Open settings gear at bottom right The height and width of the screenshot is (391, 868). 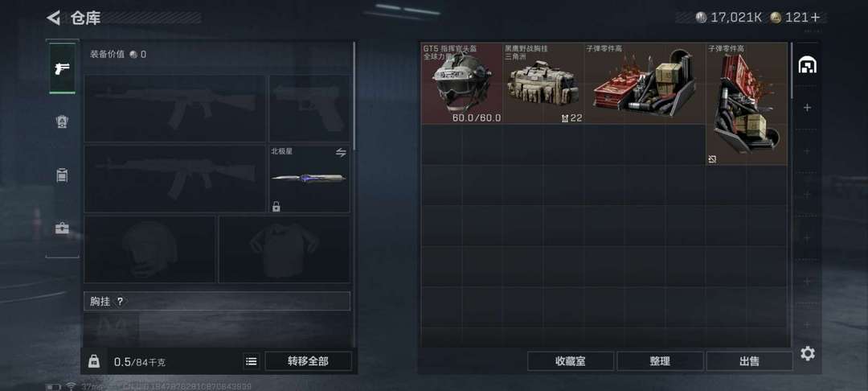[808, 353]
